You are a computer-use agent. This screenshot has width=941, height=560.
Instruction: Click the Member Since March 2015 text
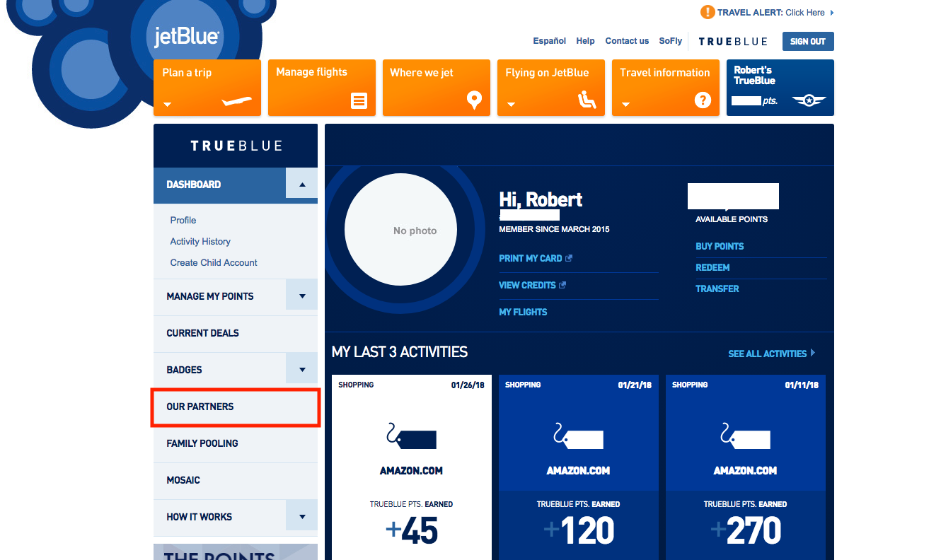[554, 229]
